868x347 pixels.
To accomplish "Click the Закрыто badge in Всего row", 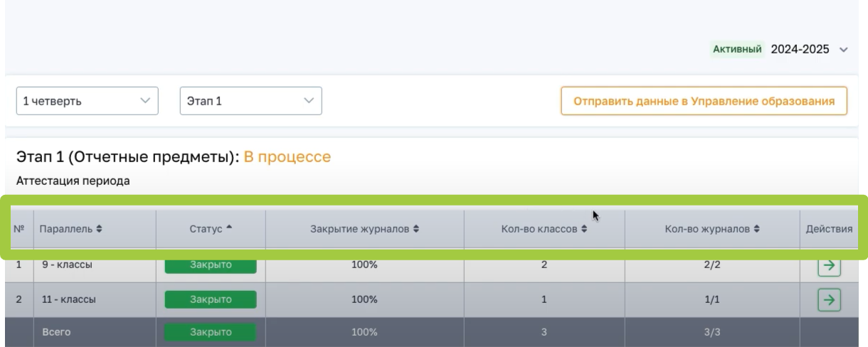I will pos(211,331).
